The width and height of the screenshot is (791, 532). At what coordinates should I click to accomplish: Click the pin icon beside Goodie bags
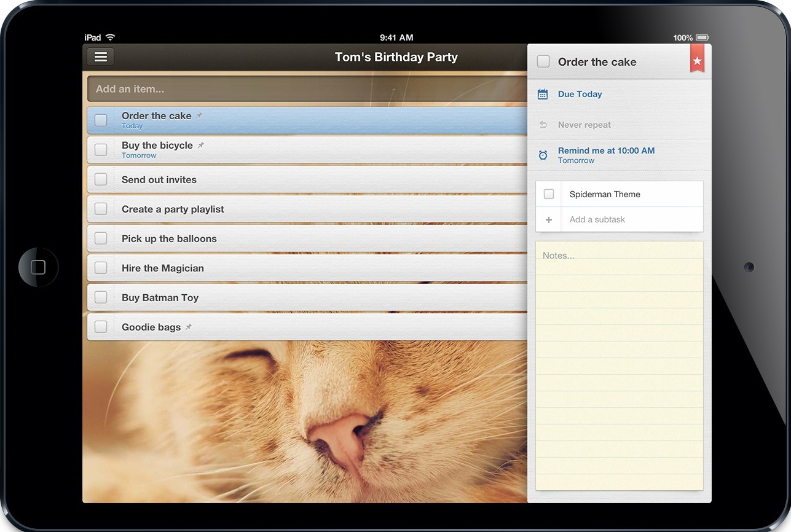188,327
